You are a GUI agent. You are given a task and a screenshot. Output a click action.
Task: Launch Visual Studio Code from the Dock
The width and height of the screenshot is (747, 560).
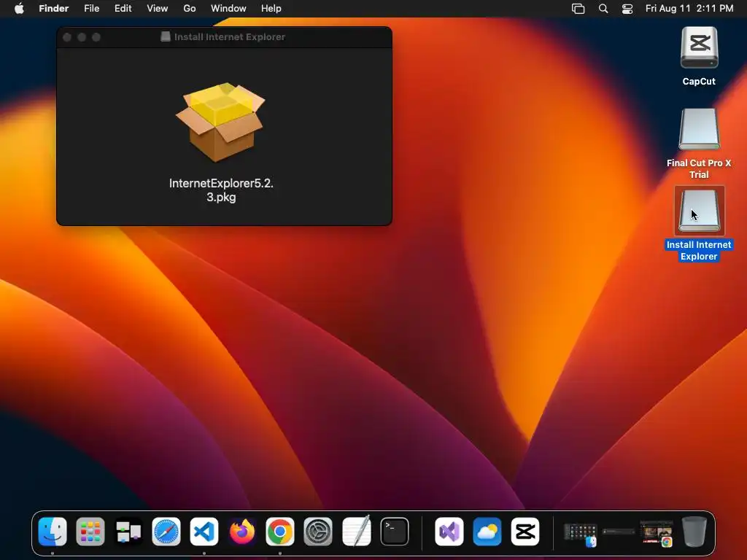[204, 532]
